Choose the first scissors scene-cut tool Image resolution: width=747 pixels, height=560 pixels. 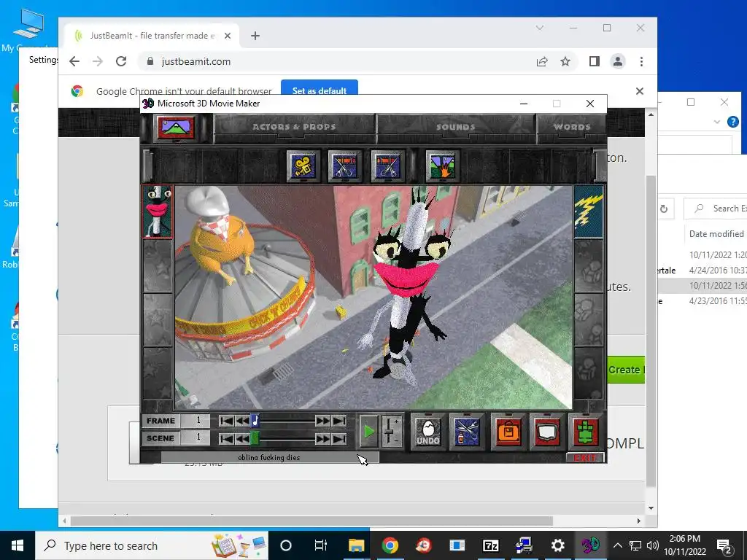tap(345, 166)
